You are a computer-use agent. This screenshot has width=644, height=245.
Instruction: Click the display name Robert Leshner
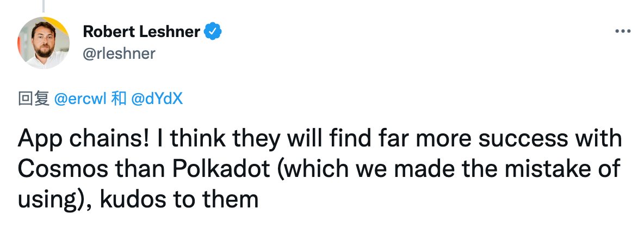point(141,31)
